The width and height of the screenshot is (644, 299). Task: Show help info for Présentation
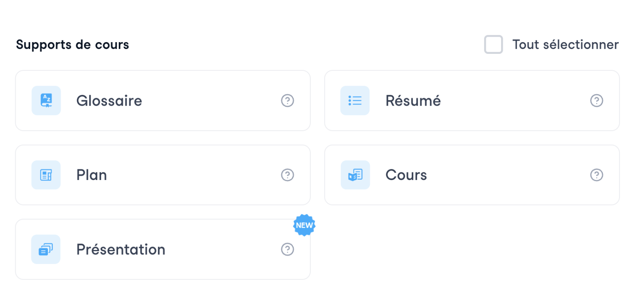click(x=287, y=250)
